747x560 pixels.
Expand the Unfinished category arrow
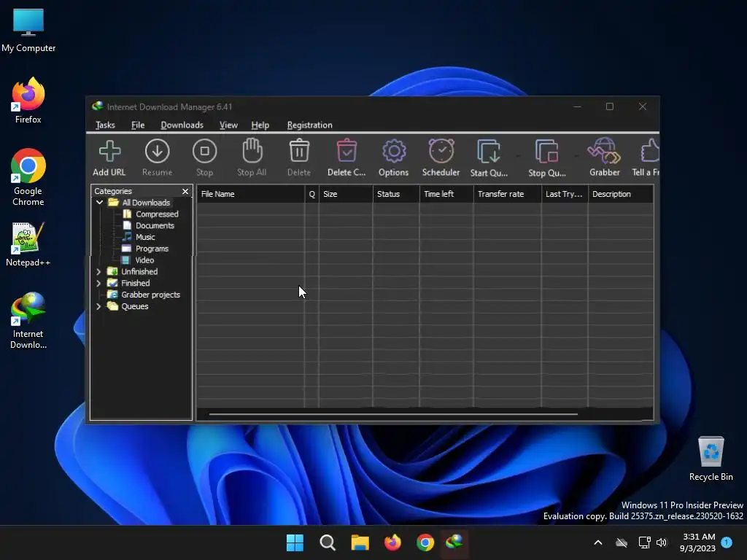click(98, 271)
